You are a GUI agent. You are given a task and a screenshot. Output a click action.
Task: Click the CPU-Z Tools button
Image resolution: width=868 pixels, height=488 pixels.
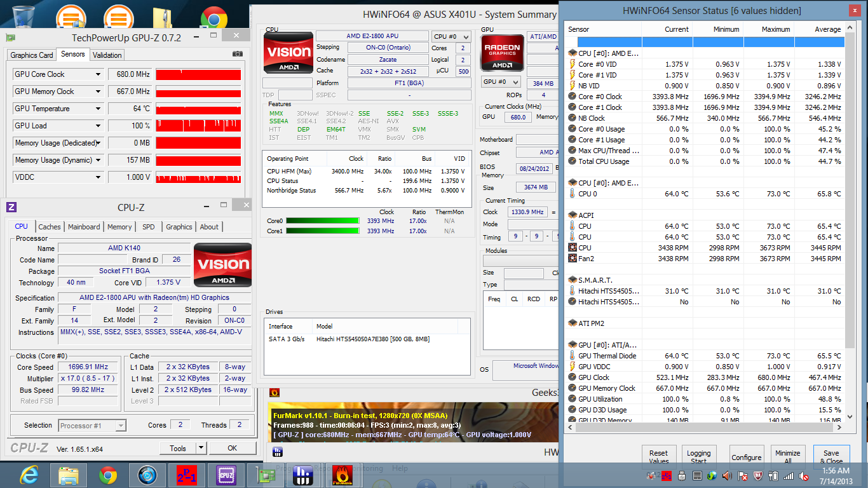[x=178, y=448]
